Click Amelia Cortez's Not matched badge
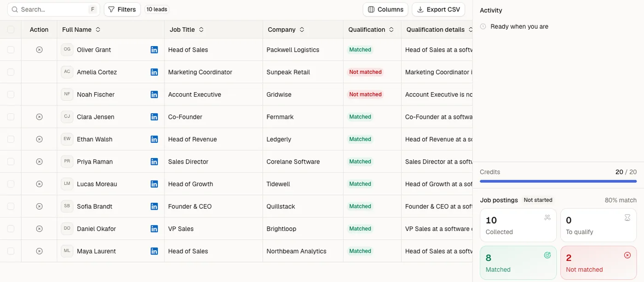 click(365, 72)
